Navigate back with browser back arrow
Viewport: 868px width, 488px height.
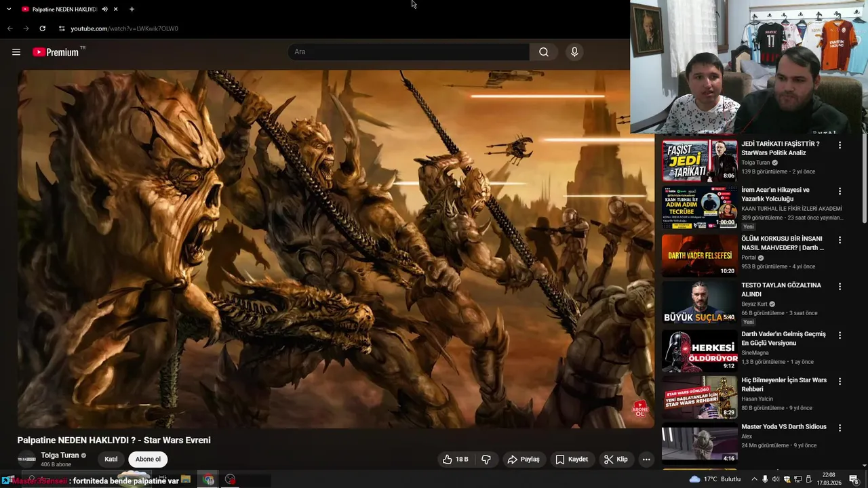point(9,28)
